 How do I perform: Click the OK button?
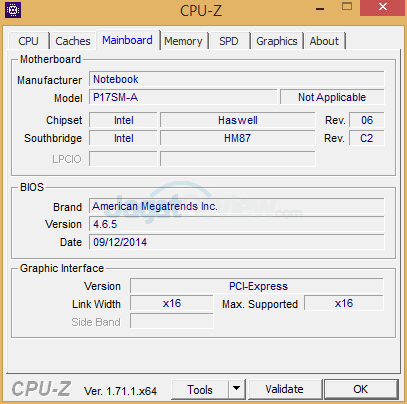click(361, 389)
